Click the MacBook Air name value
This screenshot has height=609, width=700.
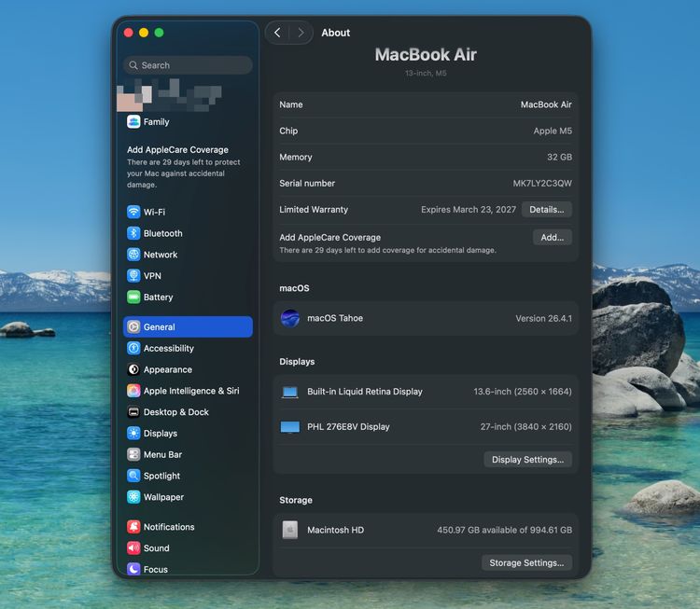(546, 104)
